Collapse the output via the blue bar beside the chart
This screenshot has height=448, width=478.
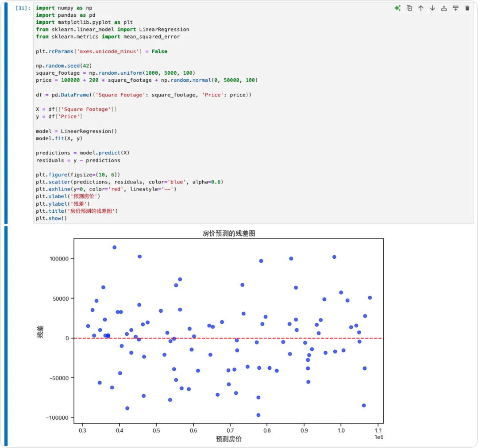point(6,336)
